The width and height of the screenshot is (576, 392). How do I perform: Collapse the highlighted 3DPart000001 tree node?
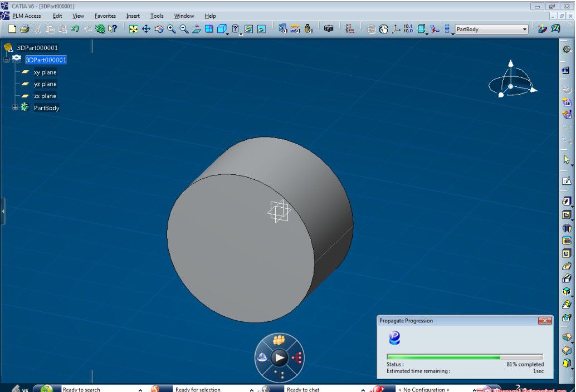tap(7, 60)
